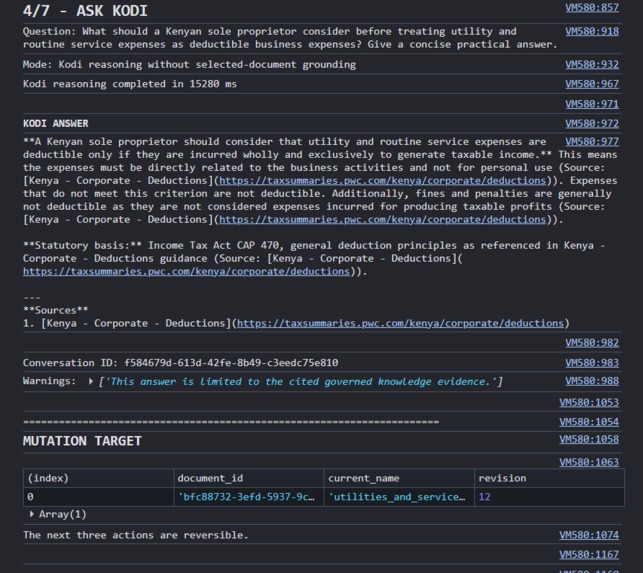Viewport: 643px width, 573px height.
Task: Select index cell value 0
Action: coord(98,497)
